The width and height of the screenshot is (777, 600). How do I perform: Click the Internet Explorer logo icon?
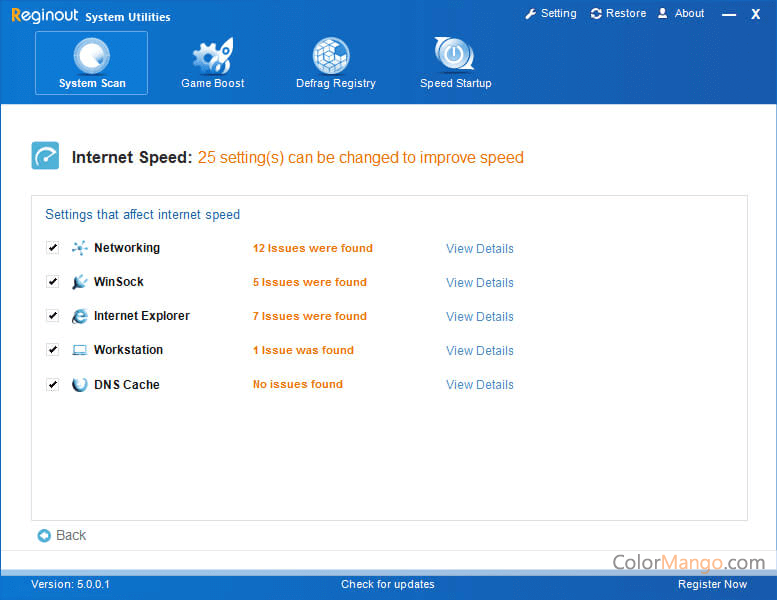(x=80, y=316)
